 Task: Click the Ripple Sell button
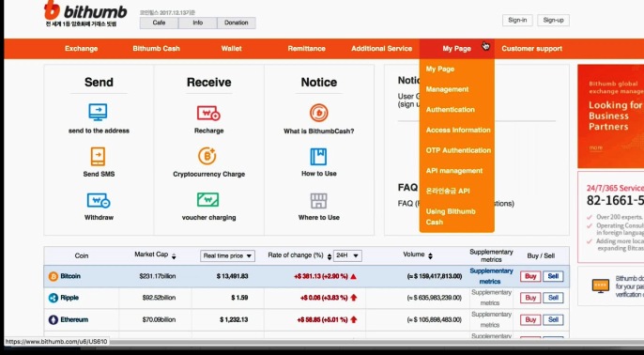coord(553,298)
